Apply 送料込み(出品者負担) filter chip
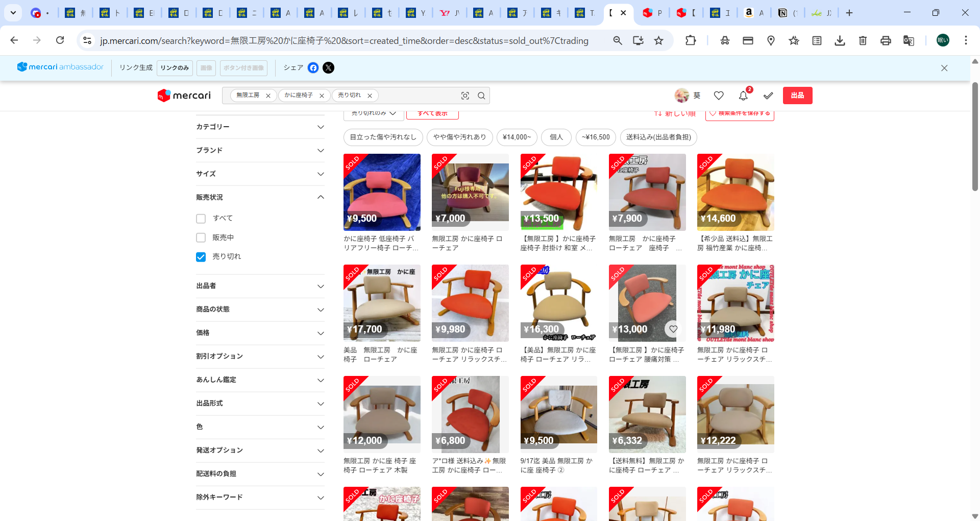 659,137
